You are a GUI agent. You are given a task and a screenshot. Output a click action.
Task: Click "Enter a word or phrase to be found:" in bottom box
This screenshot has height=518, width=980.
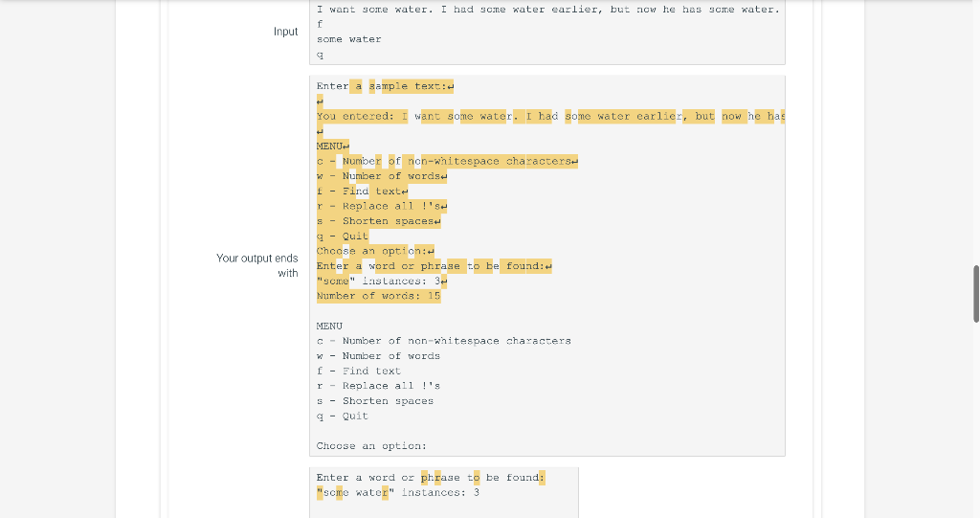pos(431,478)
